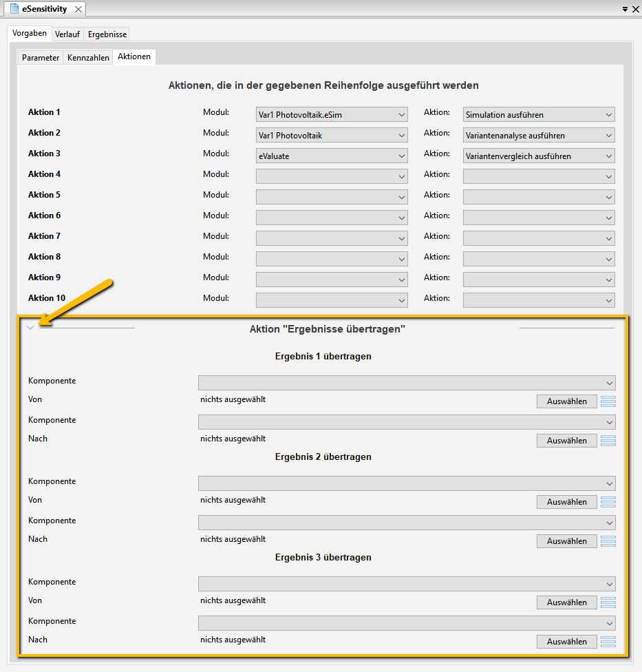Select the Kennzahlen sub-tab
This screenshot has height=672, width=642.
click(88, 57)
